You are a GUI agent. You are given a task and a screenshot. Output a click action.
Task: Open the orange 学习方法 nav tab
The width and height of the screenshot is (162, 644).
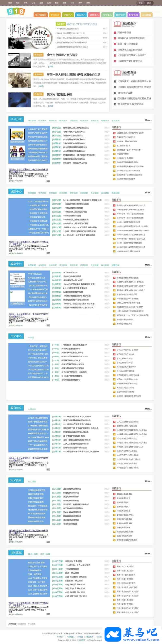pyautogui.click(x=55, y=15)
